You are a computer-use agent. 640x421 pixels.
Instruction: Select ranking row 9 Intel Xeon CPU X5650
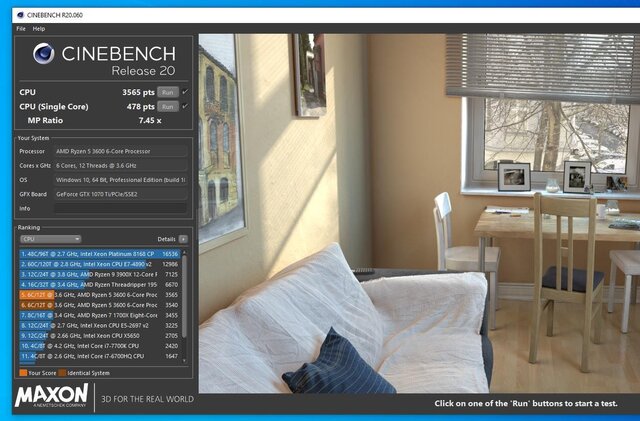(100, 336)
